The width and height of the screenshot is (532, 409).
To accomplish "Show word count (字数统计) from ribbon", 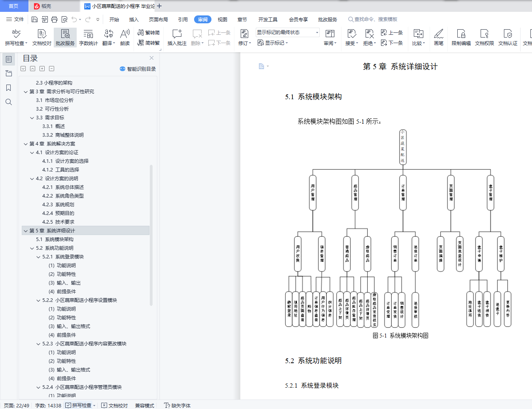I will (89, 38).
